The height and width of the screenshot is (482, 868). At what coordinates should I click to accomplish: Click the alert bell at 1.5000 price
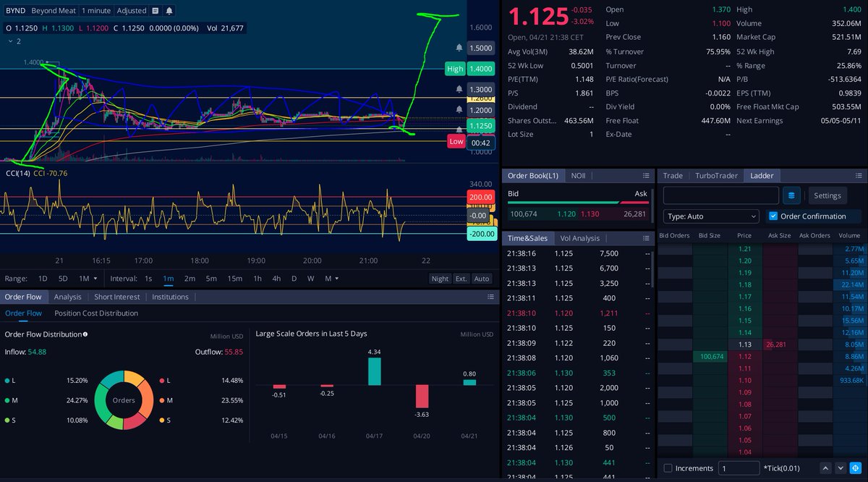[x=458, y=48]
